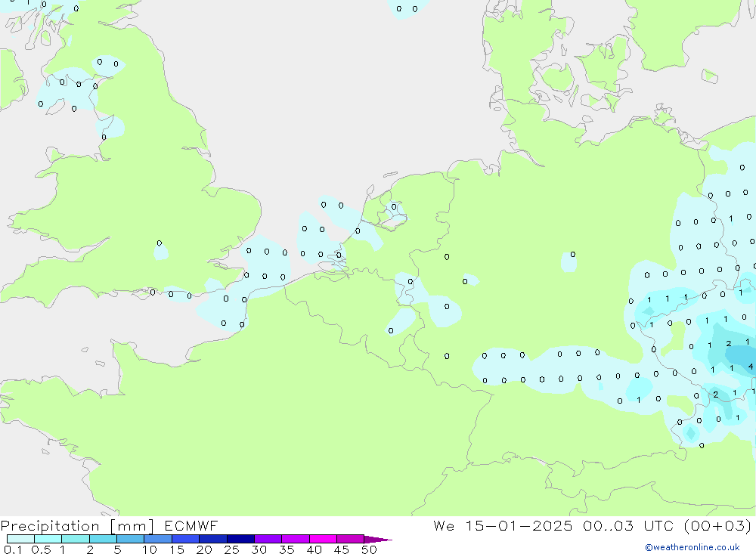Screen dimensions: 756x554
Task: Click the '25' legend scale label
Action: 232,549
